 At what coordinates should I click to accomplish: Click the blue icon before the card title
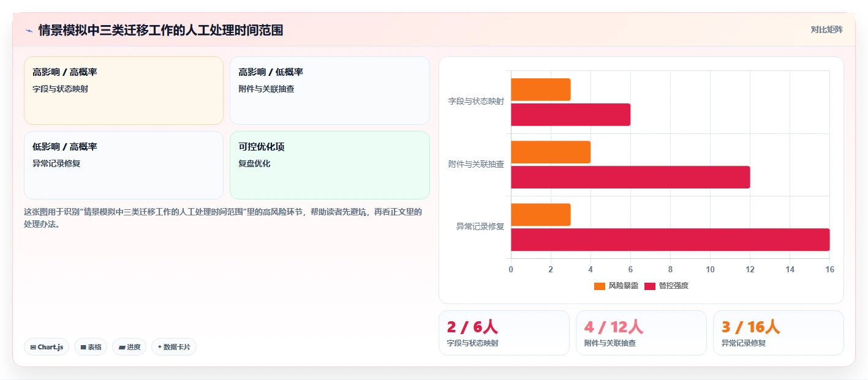tap(29, 31)
